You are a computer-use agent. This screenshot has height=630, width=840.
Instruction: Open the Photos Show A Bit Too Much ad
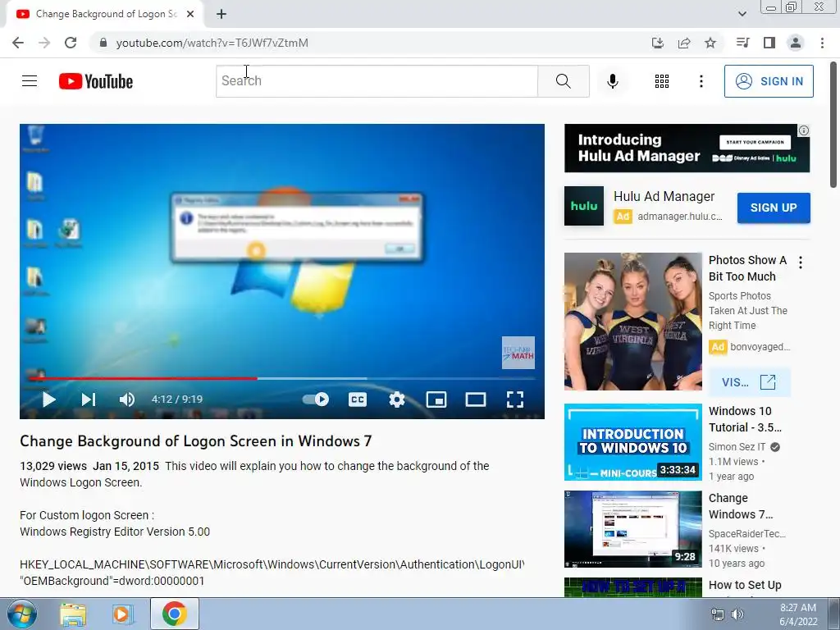tap(747, 268)
